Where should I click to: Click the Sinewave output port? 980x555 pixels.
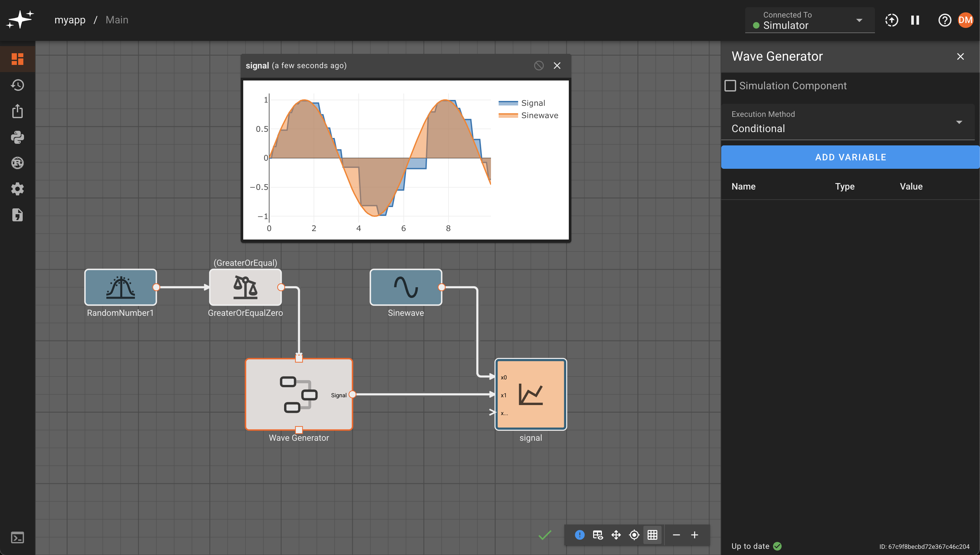click(442, 287)
